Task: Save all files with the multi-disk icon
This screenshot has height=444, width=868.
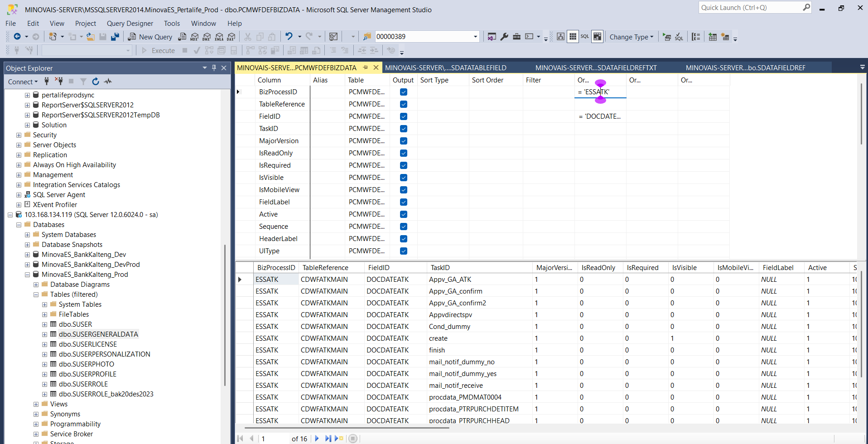Action: coord(115,37)
